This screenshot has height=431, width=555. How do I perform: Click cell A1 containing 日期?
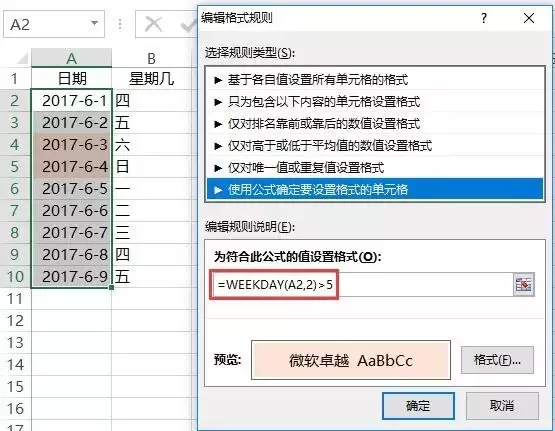[x=71, y=79]
